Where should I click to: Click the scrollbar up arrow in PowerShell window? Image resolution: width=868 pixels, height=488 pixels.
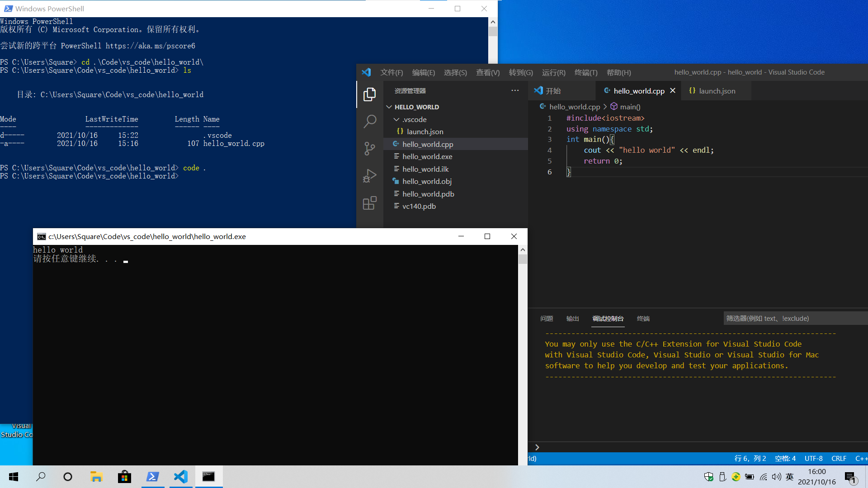pyautogui.click(x=493, y=22)
